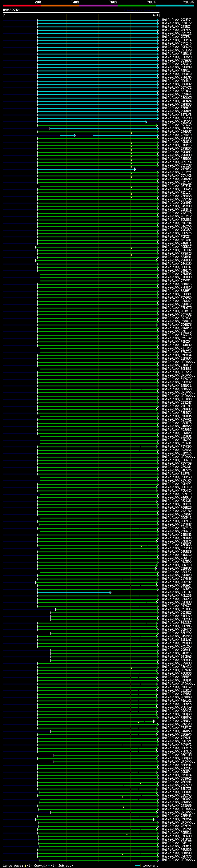The height and width of the screenshot is (868, 197).
Task: Select the UniRef100_A1WHD5 label
Action: pos(176,416)
